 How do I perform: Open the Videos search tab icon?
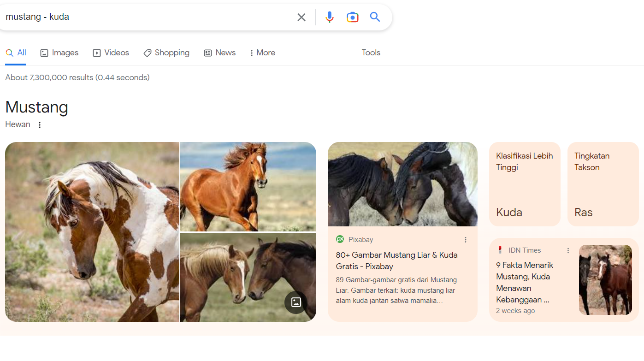pyautogui.click(x=97, y=53)
